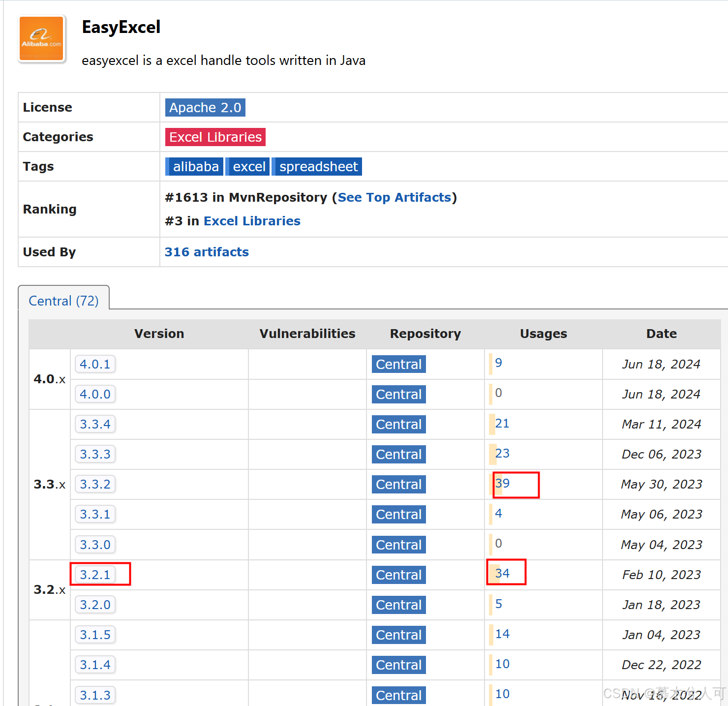Open the 316 artifacts link

tap(207, 252)
